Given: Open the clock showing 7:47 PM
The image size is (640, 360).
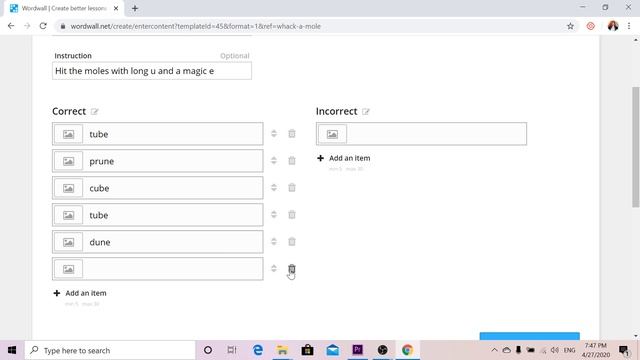Looking at the screenshot, I should tap(596, 350).
